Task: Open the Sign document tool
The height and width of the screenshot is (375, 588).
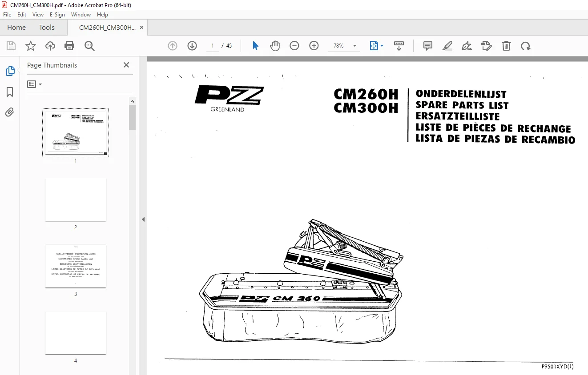Action: pos(467,46)
